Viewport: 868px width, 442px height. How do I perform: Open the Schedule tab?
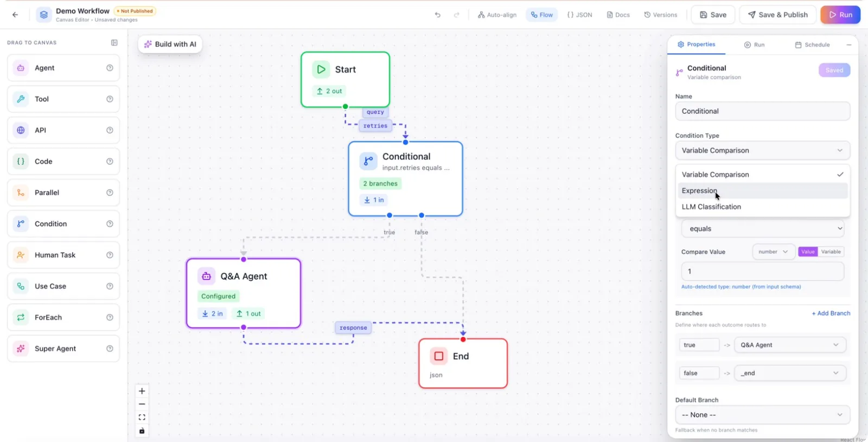pyautogui.click(x=812, y=44)
